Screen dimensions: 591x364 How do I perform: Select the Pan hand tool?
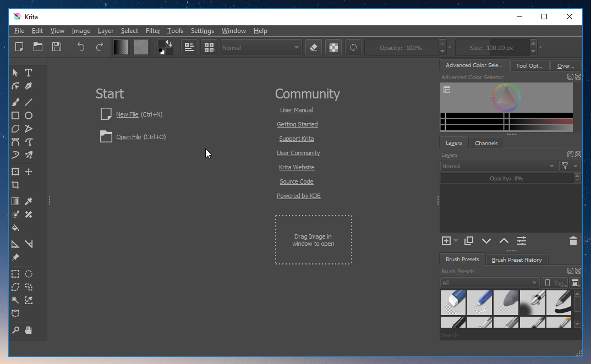click(29, 330)
